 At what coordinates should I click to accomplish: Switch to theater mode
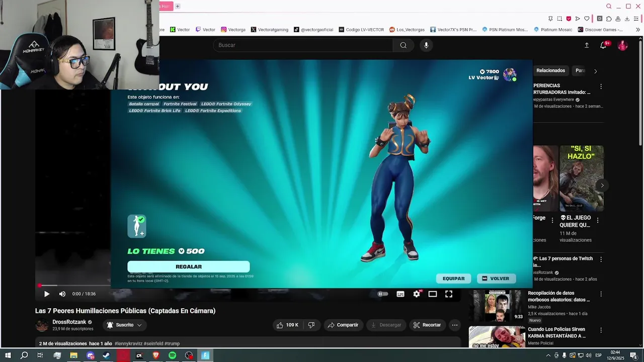coord(433,294)
